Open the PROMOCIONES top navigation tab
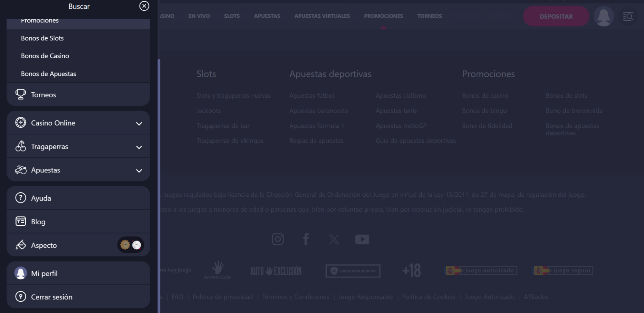 pyautogui.click(x=383, y=16)
